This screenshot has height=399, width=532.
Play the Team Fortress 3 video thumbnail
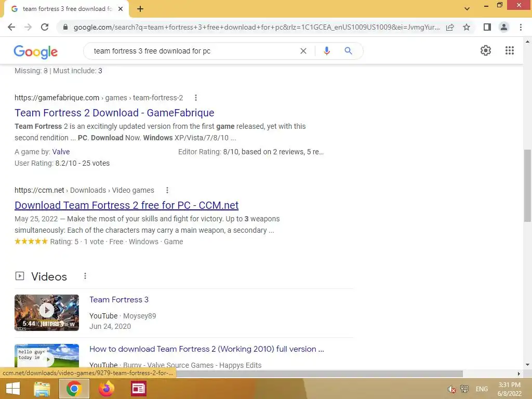47,312
